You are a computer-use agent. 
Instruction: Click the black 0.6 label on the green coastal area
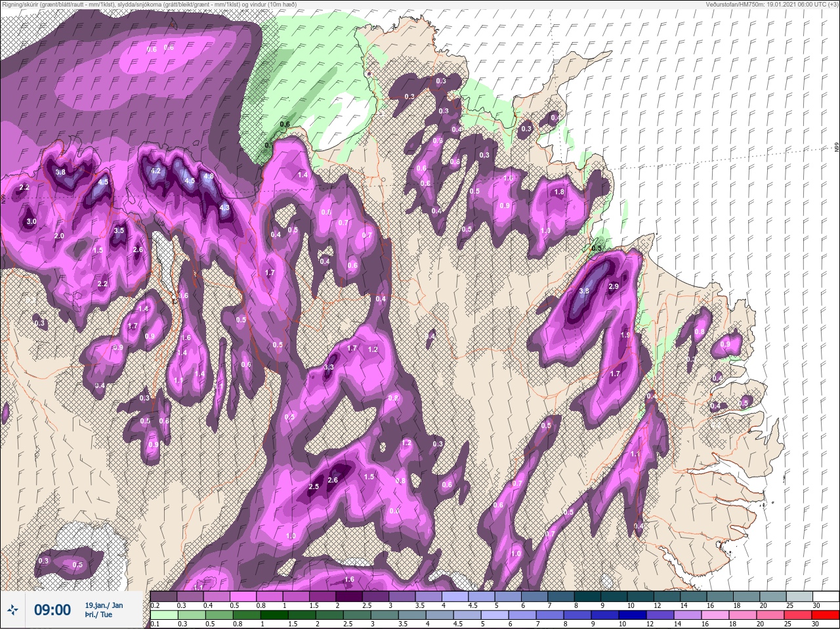point(285,124)
